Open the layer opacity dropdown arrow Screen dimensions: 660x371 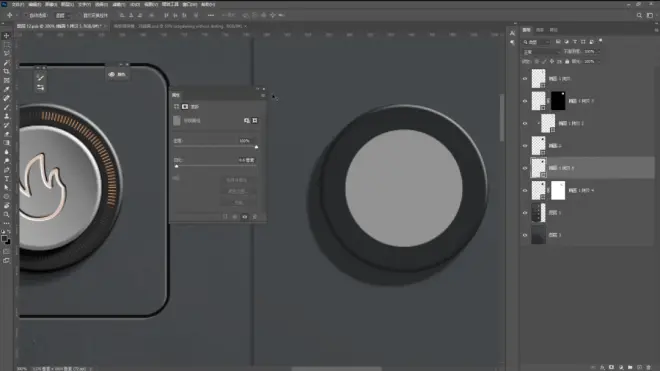tap(599, 51)
